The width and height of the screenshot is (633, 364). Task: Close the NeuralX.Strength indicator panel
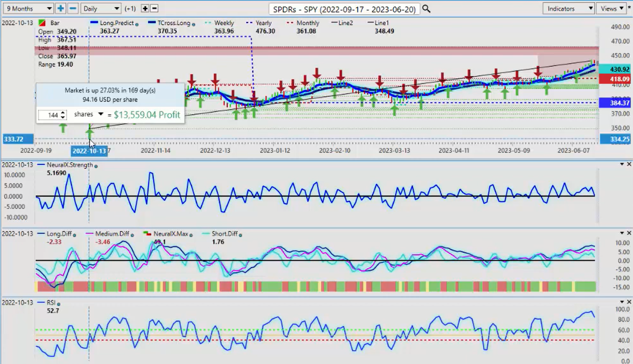tap(629, 164)
